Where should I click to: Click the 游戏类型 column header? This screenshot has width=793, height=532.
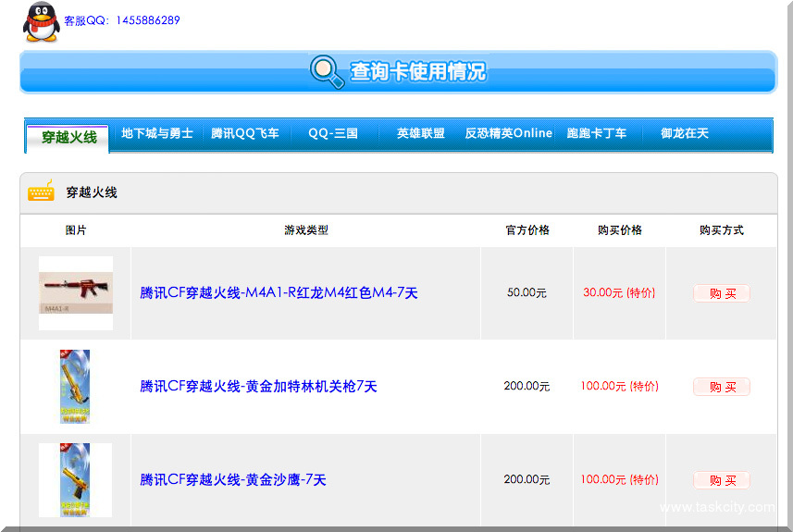point(306,230)
